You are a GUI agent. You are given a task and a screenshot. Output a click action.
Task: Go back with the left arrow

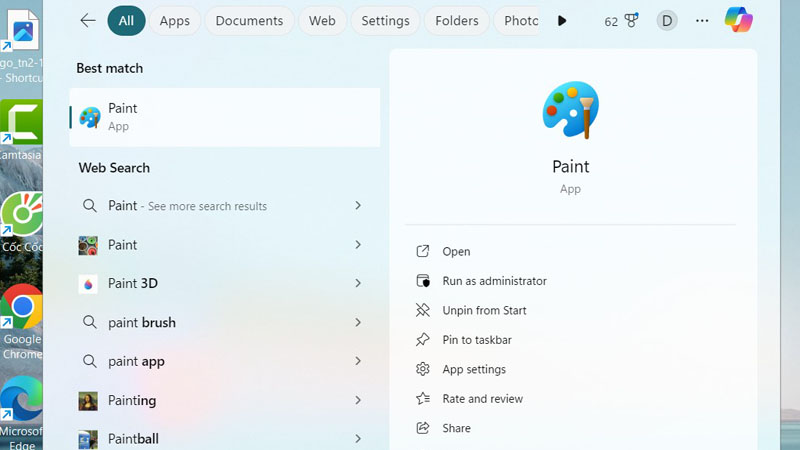(x=88, y=20)
